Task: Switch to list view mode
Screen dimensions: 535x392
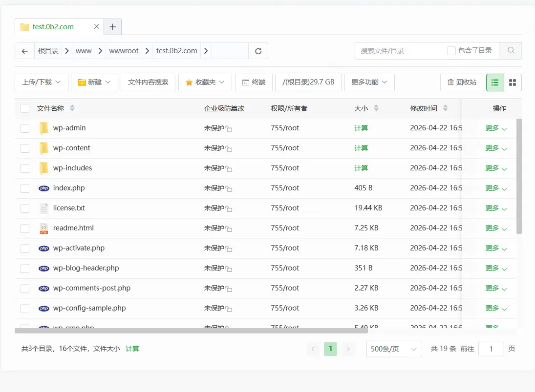Action: [x=495, y=83]
